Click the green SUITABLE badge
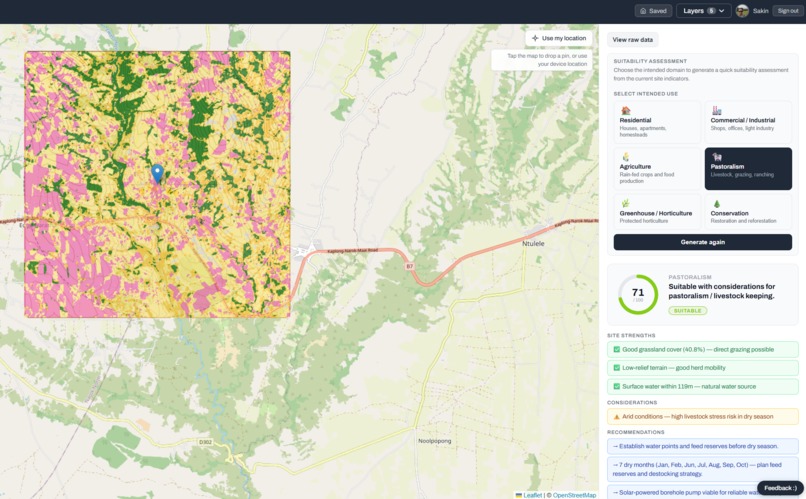Screen dimensions: 806x499 (x=687, y=311)
